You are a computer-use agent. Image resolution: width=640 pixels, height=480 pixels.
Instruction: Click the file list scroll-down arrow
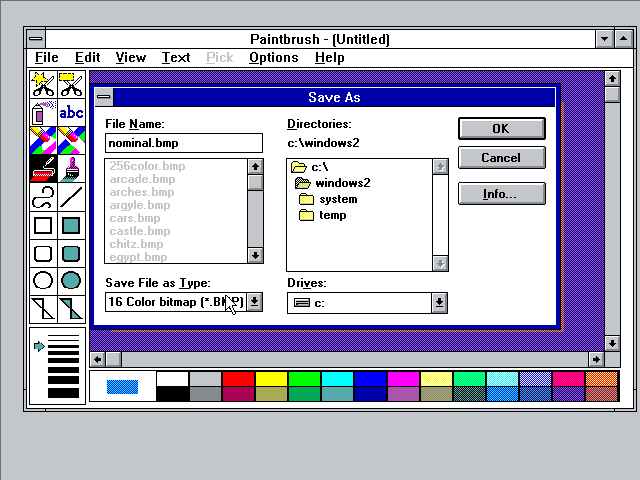point(256,256)
